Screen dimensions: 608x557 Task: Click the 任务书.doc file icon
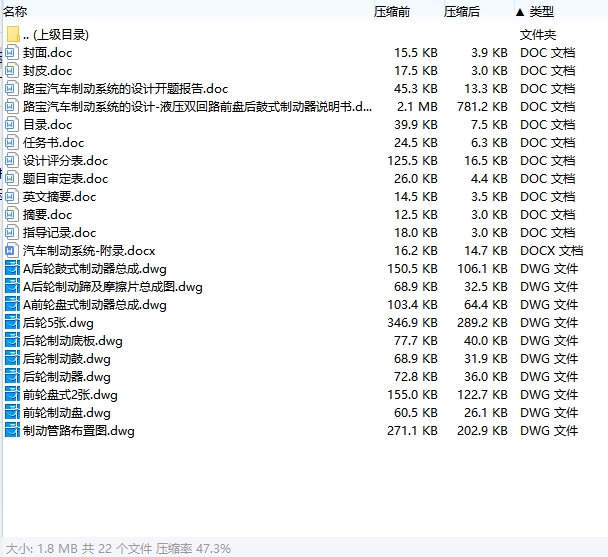click(11, 142)
